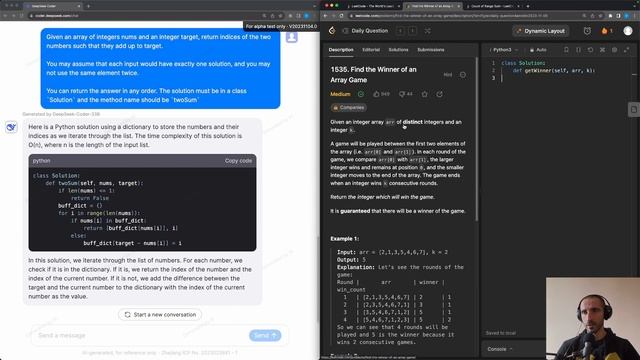The image size is (640, 360).
Task: Open a new tab in the left browser window
Action: pyautogui.click(x=88, y=6)
